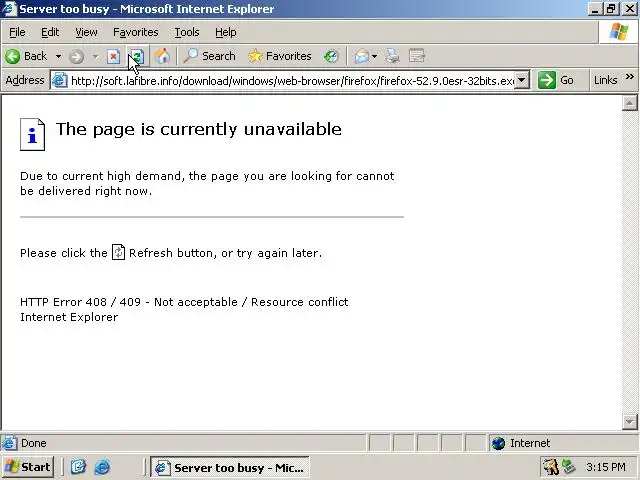Open the Forward history dropdown arrow
640x480 pixels.
pos(95,56)
